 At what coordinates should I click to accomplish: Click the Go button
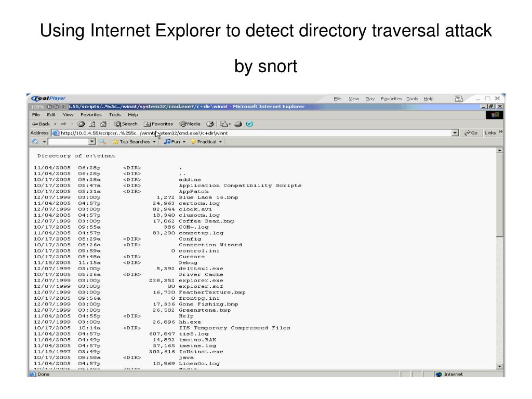(471, 133)
